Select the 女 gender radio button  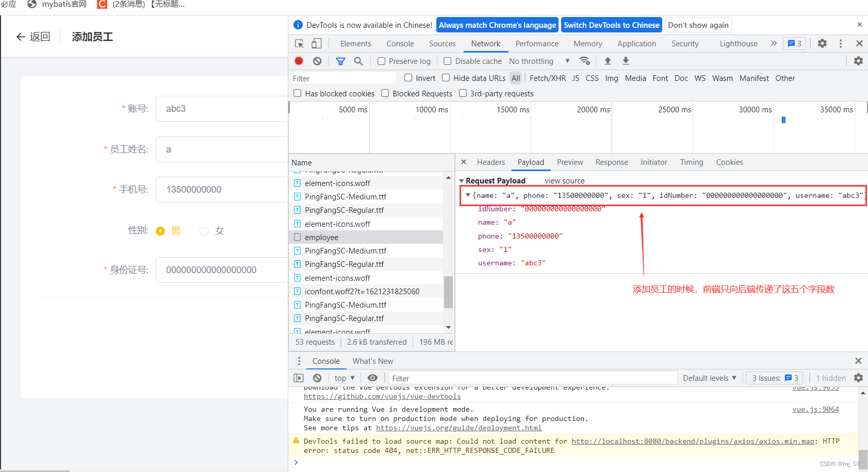204,231
